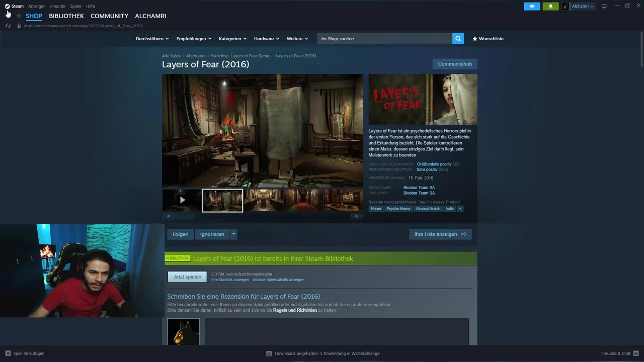Click the Abenteuer breadcrumb
The width and height of the screenshot is (644, 362).
point(196,56)
